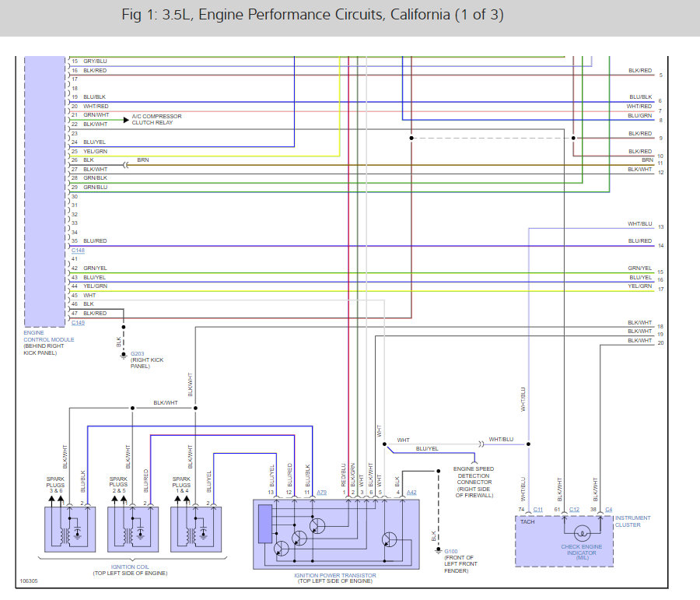The image size is (700, 600).
Task: Click the G203 ground symbol
Action: tap(124, 356)
